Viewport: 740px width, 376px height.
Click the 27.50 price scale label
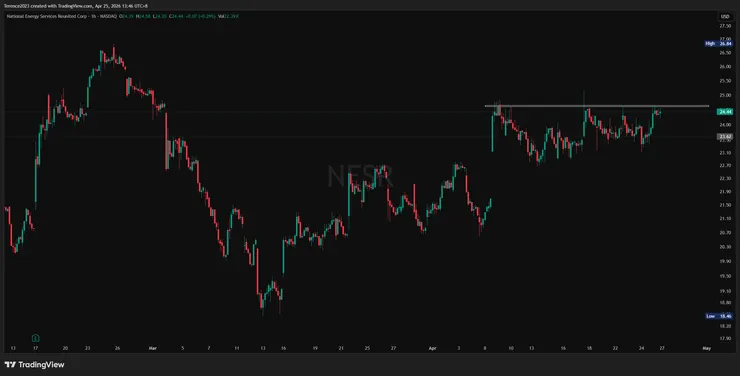point(725,25)
